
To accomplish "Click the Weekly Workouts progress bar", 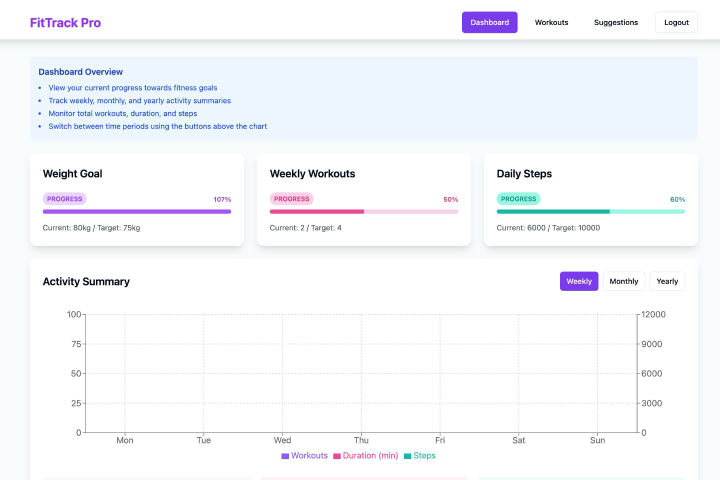I will pos(364,212).
